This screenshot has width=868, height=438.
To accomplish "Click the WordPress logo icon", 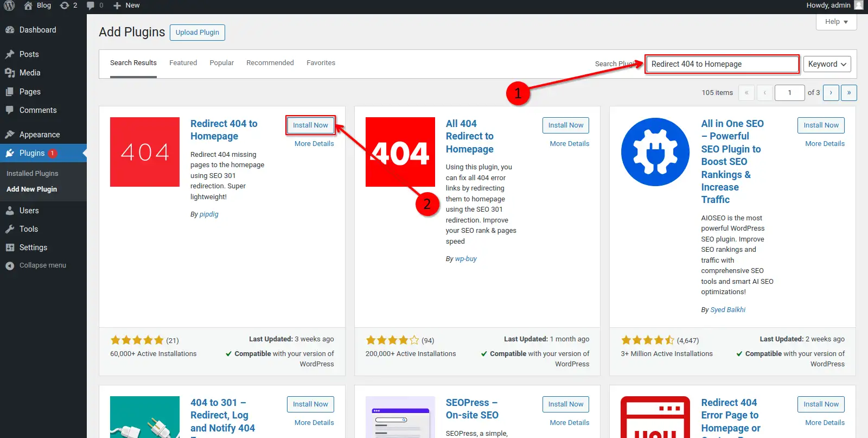I will pos(9,5).
